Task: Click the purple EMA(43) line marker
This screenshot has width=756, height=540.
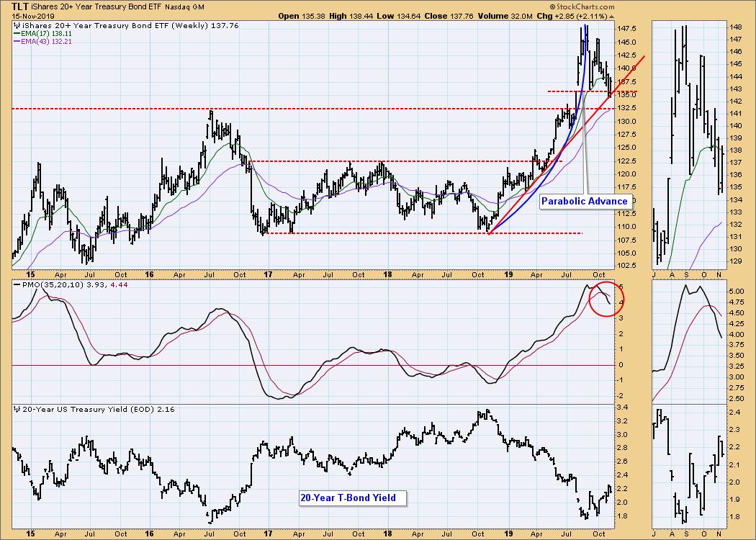Action: (17, 42)
